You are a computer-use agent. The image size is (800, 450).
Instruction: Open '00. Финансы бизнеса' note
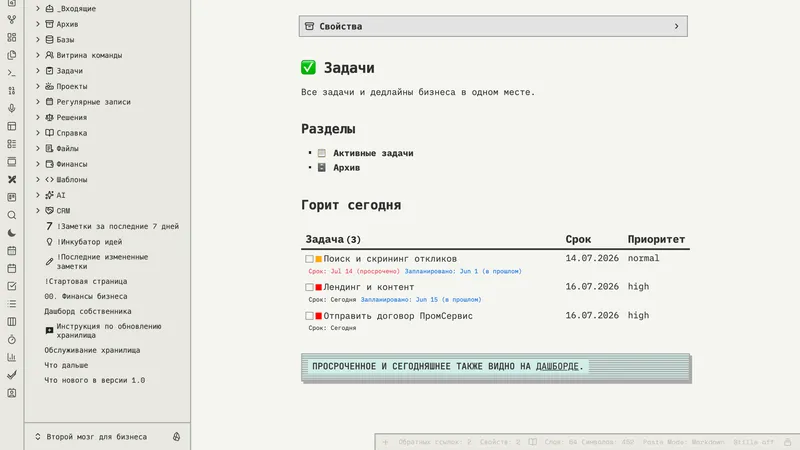(86, 296)
